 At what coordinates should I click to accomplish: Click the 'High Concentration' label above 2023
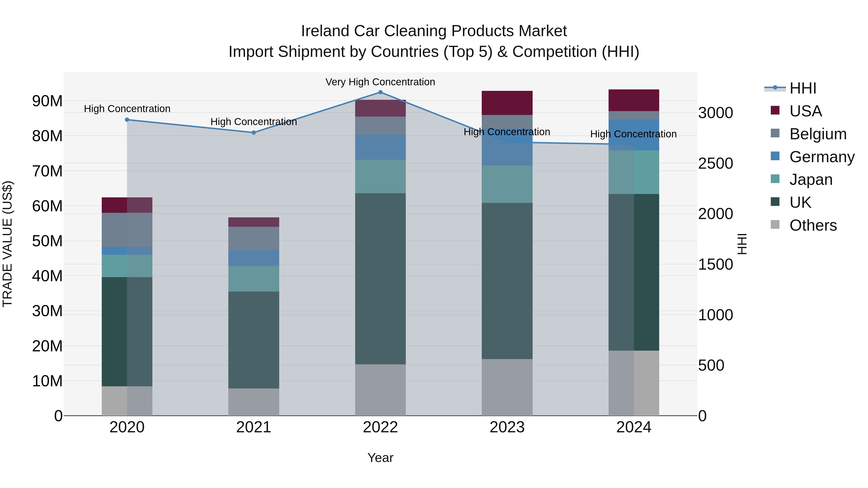(x=507, y=132)
